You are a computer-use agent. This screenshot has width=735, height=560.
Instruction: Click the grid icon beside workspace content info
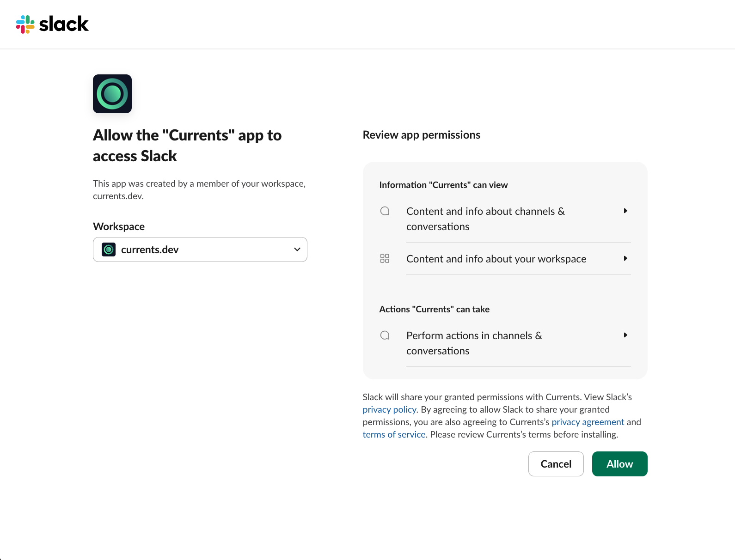tap(385, 258)
